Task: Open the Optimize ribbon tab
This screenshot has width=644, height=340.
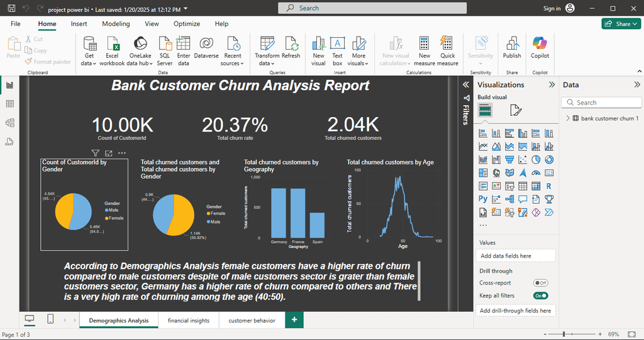Action: pyautogui.click(x=186, y=24)
